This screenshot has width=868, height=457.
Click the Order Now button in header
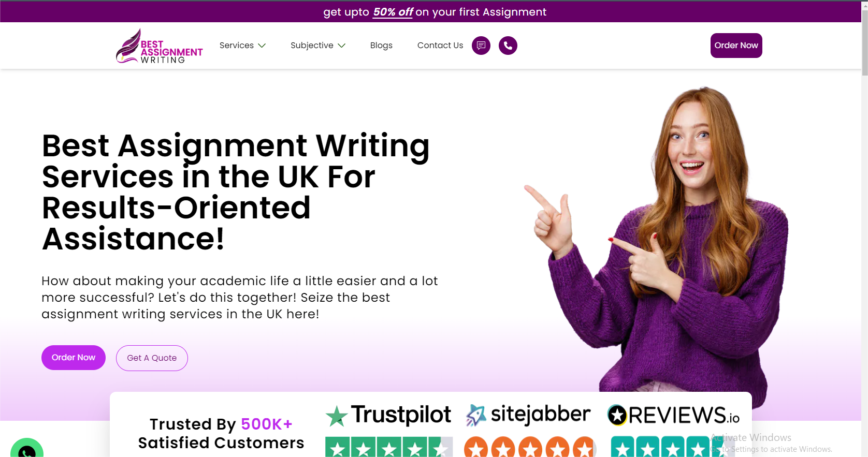[736, 46]
